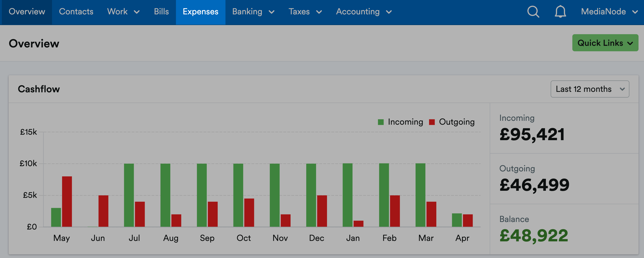
Task: Switch to the Contacts tab
Action: [76, 12]
